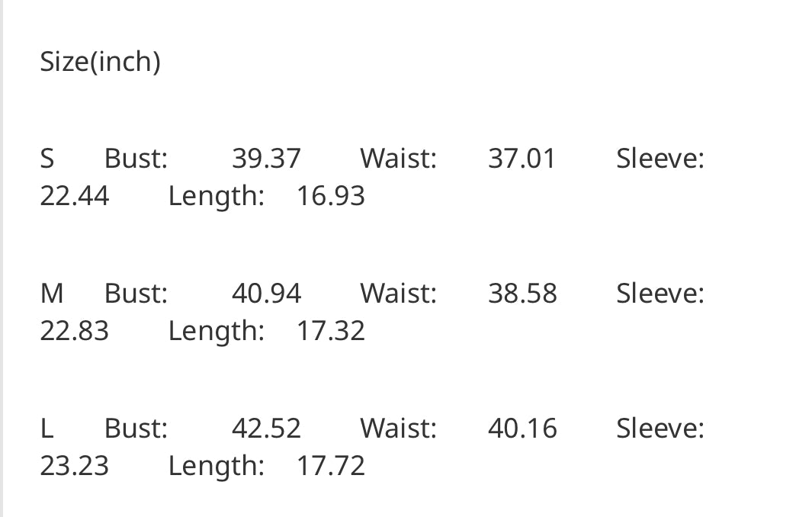The width and height of the screenshot is (812, 517).
Task: Click the Bust: label in the L row
Action: pos(136,429)
